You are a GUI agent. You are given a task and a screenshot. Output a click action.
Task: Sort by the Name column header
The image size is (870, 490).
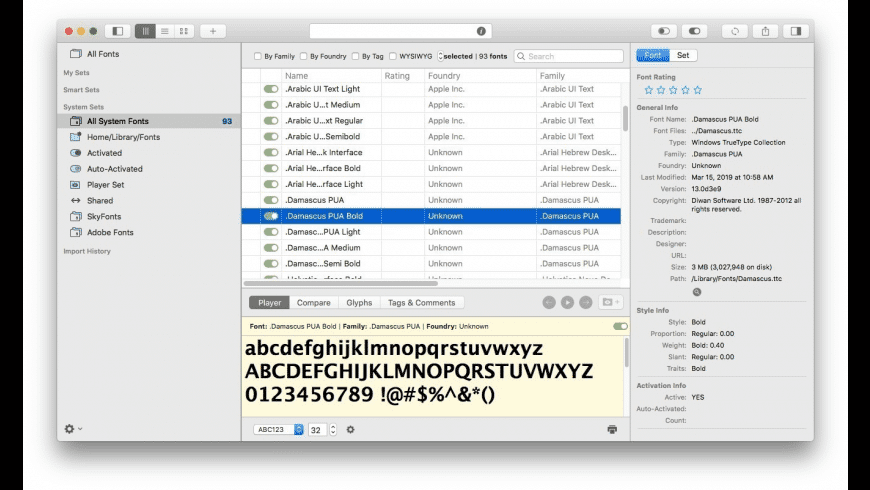(x=331, y=75)
